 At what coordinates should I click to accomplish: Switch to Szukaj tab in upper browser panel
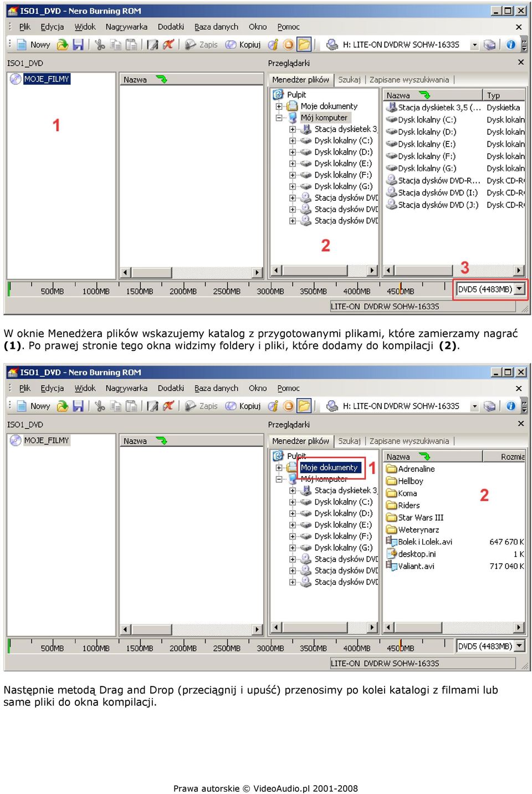click(349, 80)
